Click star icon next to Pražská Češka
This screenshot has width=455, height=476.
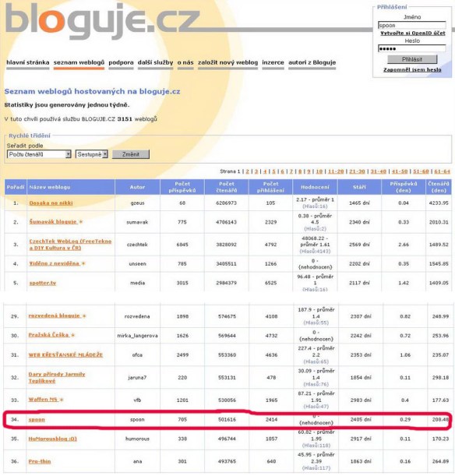pyautogui.click(x=73, y=335)
